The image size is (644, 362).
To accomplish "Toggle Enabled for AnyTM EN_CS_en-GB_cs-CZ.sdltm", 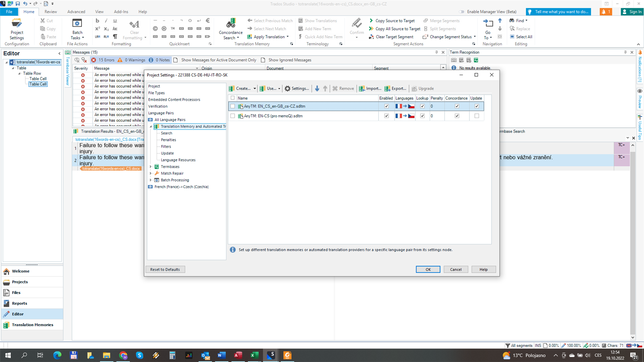I will click(386, 106).
